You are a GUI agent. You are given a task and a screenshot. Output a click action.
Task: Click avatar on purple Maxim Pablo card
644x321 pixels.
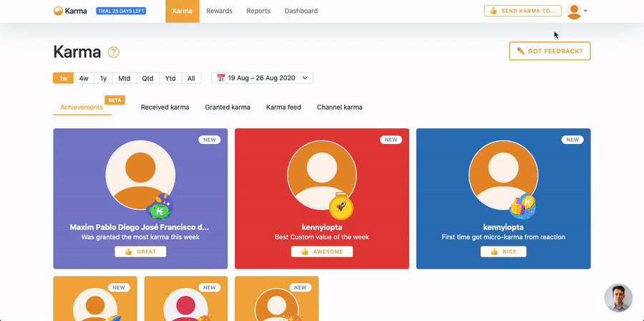pyautogui.click(x=140, y=175)
